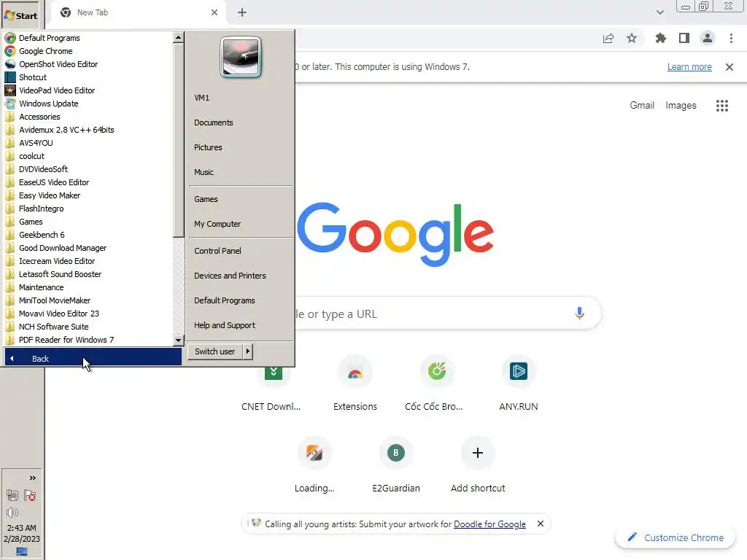The width and height of the screenshot is (747, 560).
Task: Open Switch user options arrow
Action: [x=248, y=351]
